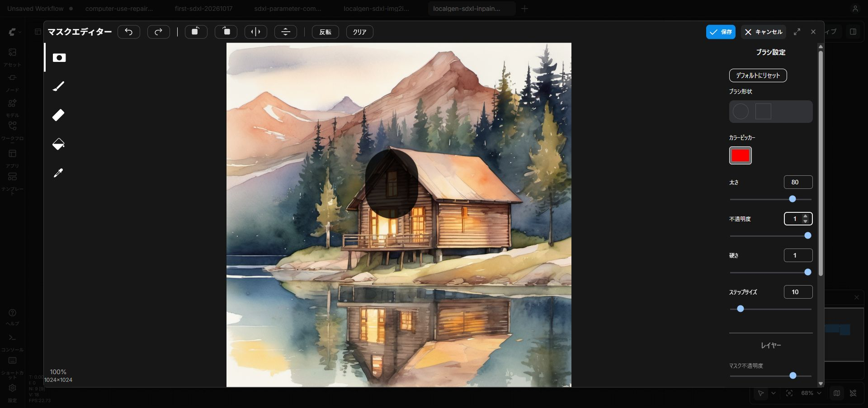Select the paint brush tool
This screenshot has height=408, width=868.
(x=59, y=86)
